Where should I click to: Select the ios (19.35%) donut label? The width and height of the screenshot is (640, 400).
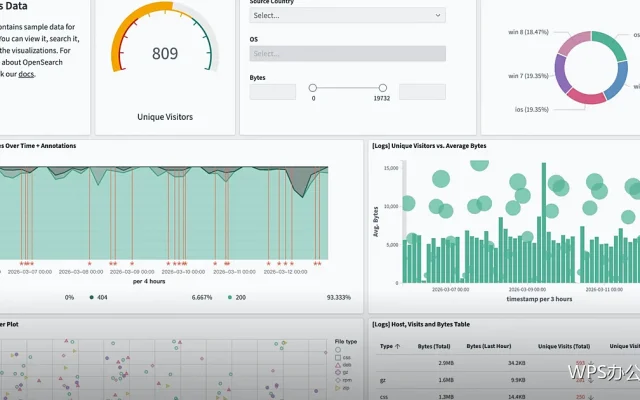click(x=531, y=109)
